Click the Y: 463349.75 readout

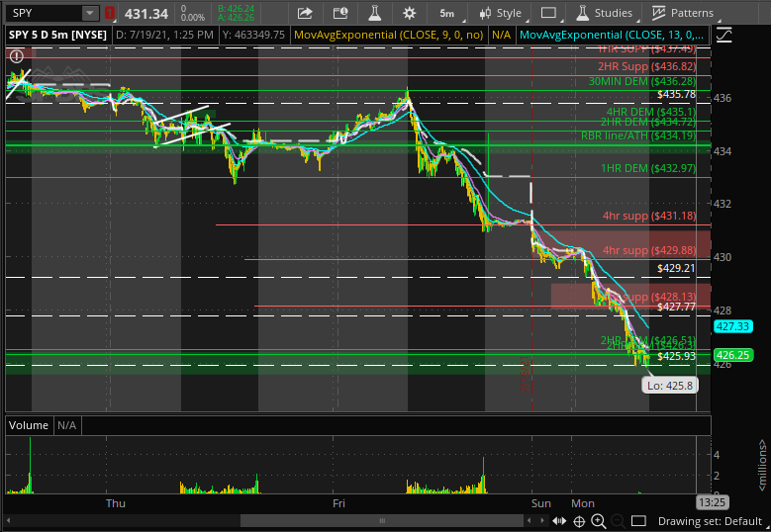[x=253, y=35]
